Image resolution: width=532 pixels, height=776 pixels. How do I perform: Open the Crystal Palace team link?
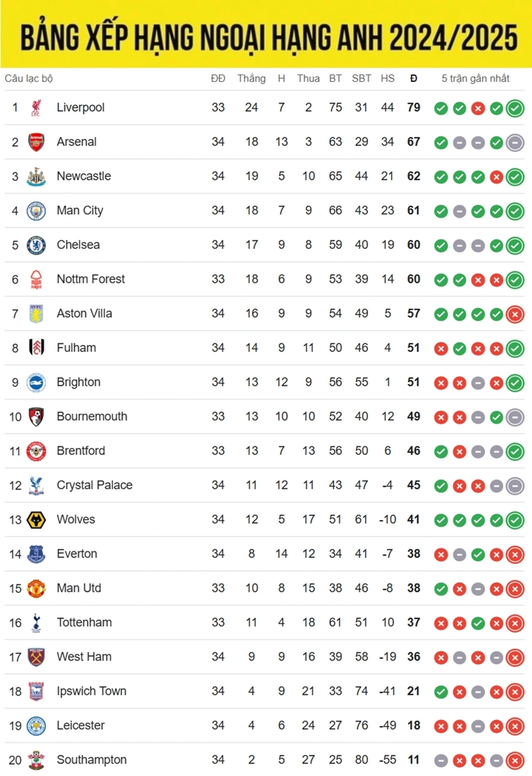coord(94,485)
